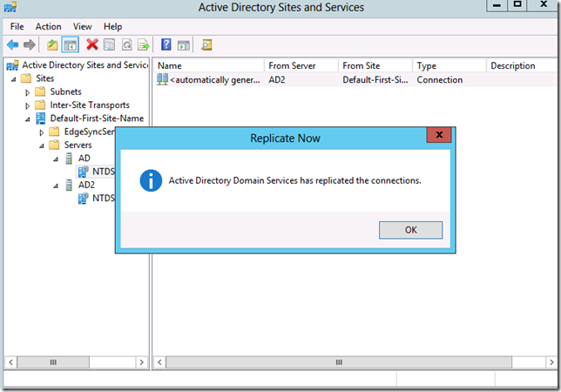Select "Default-First-Site-Name" label in tree

pos(97,118)
